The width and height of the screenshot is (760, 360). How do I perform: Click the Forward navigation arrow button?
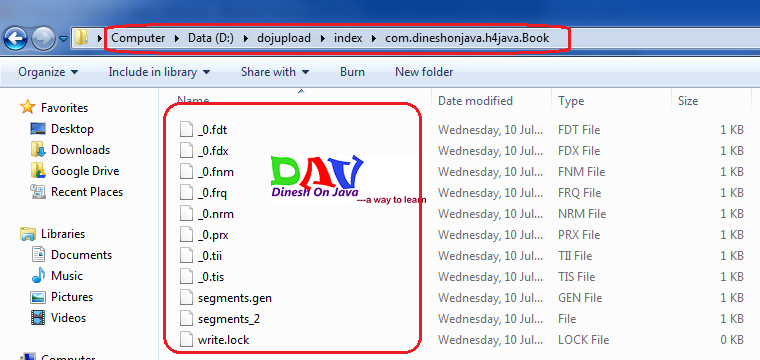(44, 38)
